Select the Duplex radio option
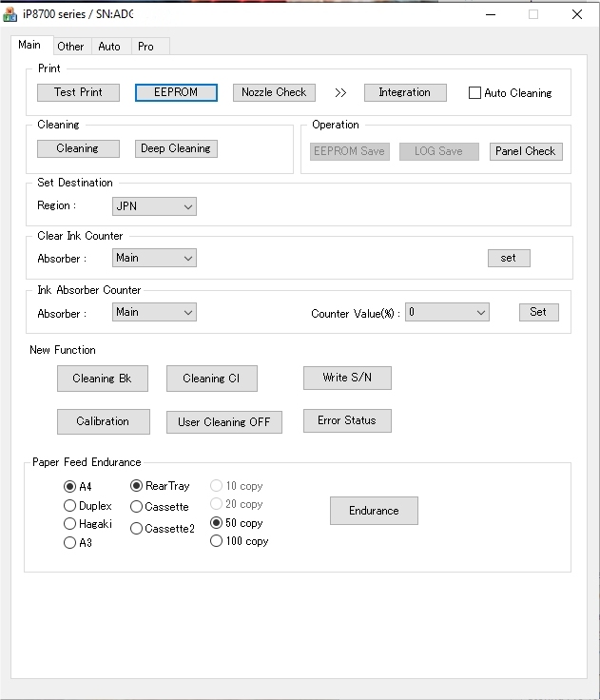Screen dimensions: 600x700 (70, 506)
